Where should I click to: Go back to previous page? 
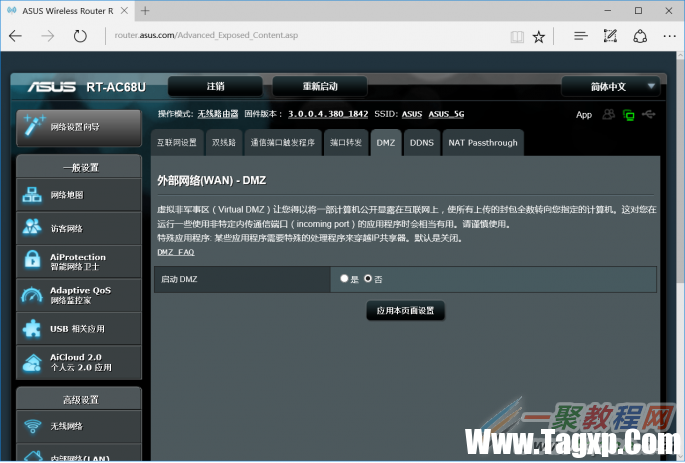[x=15, y=36]
